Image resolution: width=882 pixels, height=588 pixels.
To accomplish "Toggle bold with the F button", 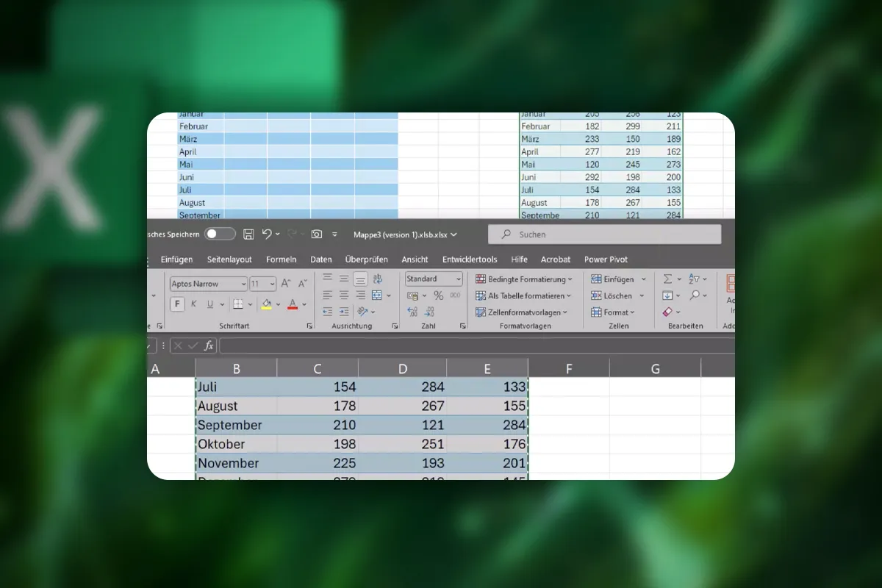I will pyautogui.click(x=177, y=304).
